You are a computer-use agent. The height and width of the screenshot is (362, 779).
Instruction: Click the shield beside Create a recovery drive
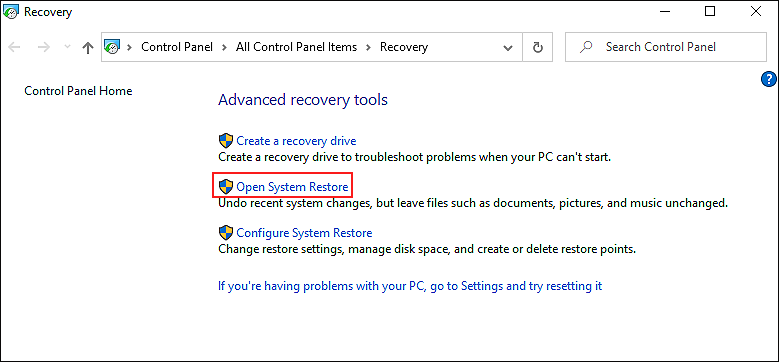226,141
